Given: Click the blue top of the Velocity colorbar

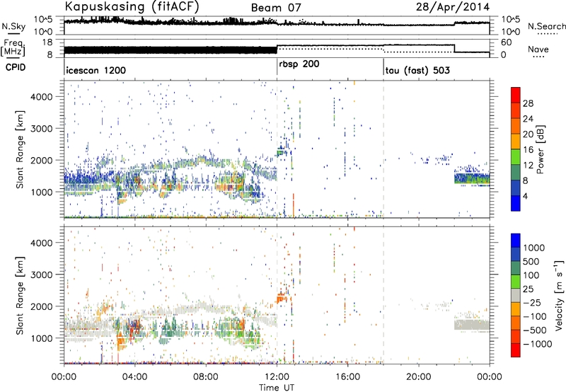Looking at the screenshot, I should [516, 240].
